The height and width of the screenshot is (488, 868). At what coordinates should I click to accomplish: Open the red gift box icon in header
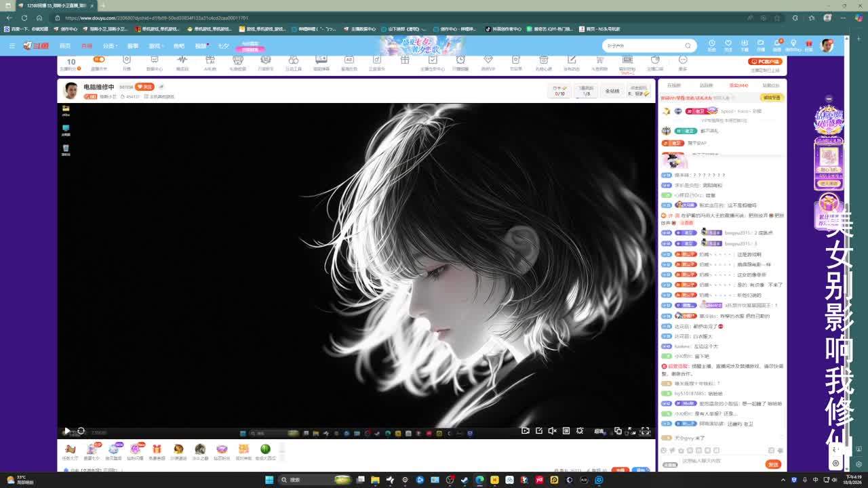click(x=809, y=43)
